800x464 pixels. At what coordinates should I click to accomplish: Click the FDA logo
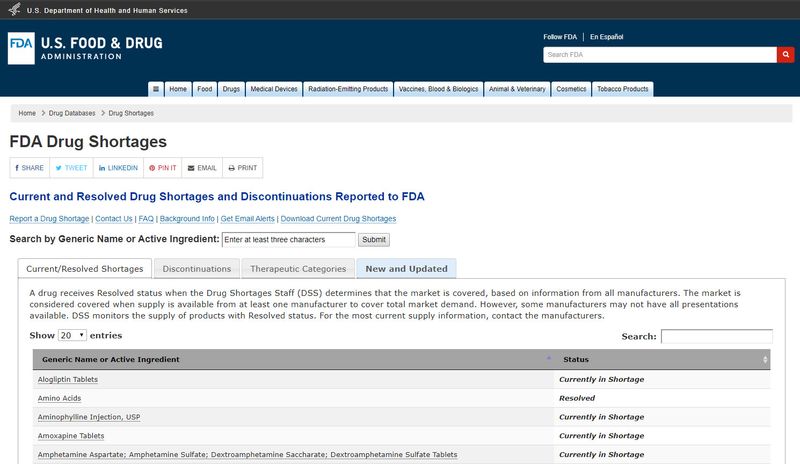click(21, 48)
